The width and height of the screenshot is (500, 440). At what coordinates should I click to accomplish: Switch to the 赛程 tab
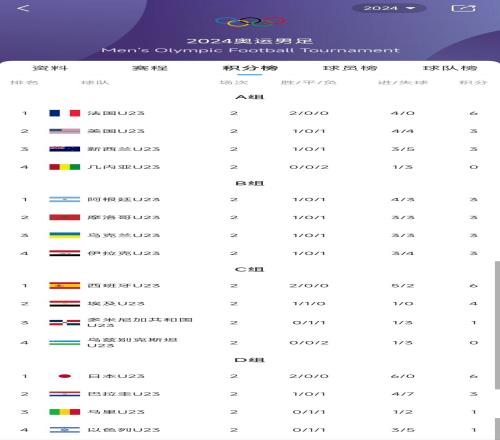pos(150,68)
